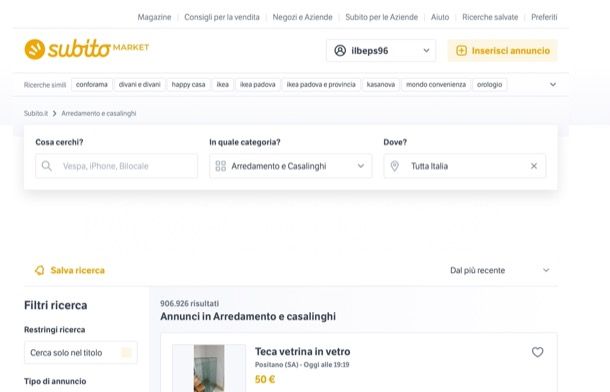Select the orologio tag
This screenshot has height=392, width=610.
pyautogui.click(x=489, y=84)
